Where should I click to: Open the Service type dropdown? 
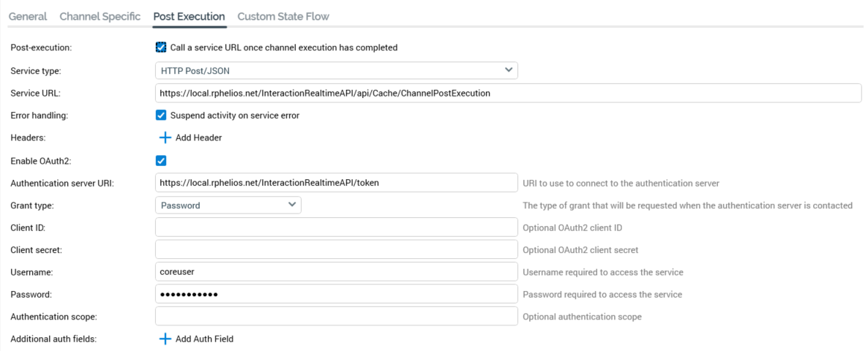(x=336, y=70)
